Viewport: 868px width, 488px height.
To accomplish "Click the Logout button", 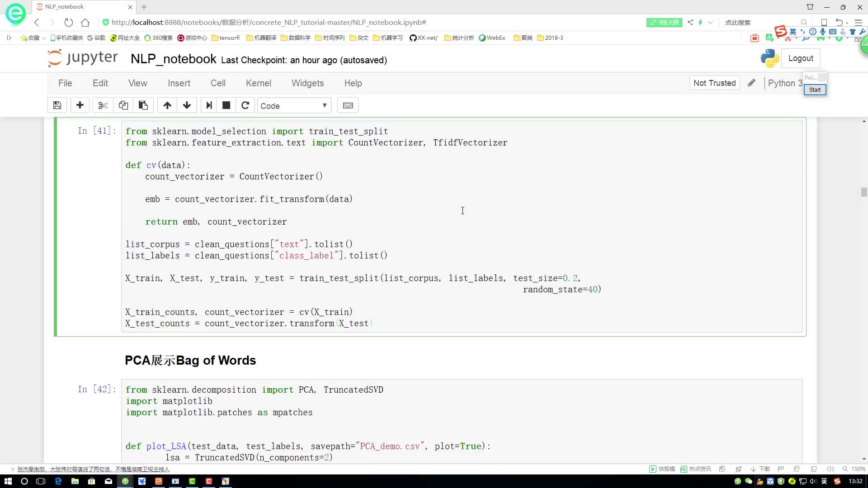I will pos(801,58).
